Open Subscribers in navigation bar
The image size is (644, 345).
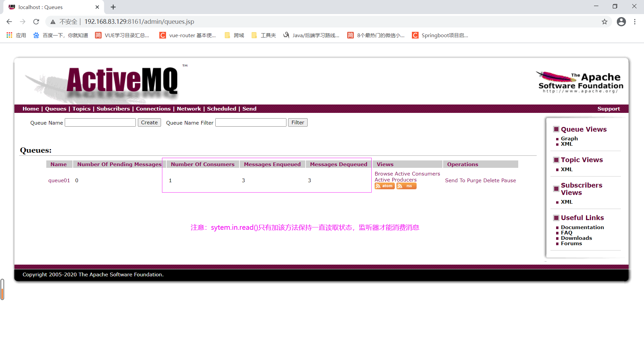[113, 109]
